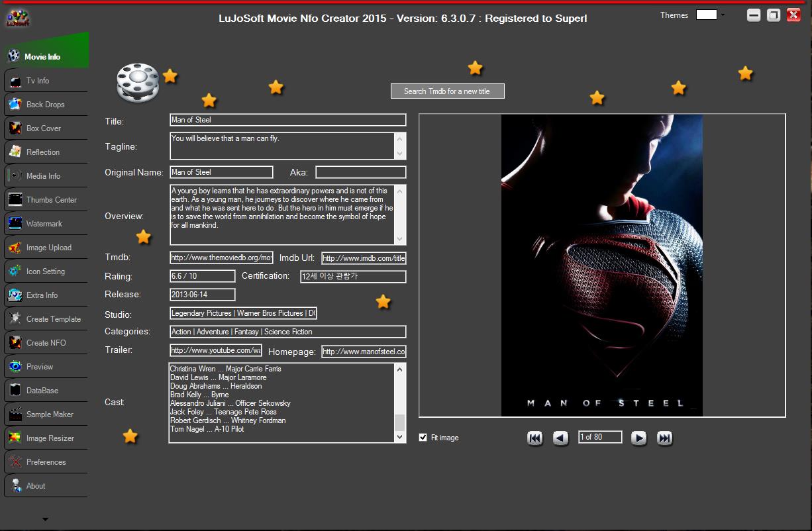This screenshot has height=531, width=812.
Task: Click the Cast list scroll down arrow
Action: tap(399, 436)
